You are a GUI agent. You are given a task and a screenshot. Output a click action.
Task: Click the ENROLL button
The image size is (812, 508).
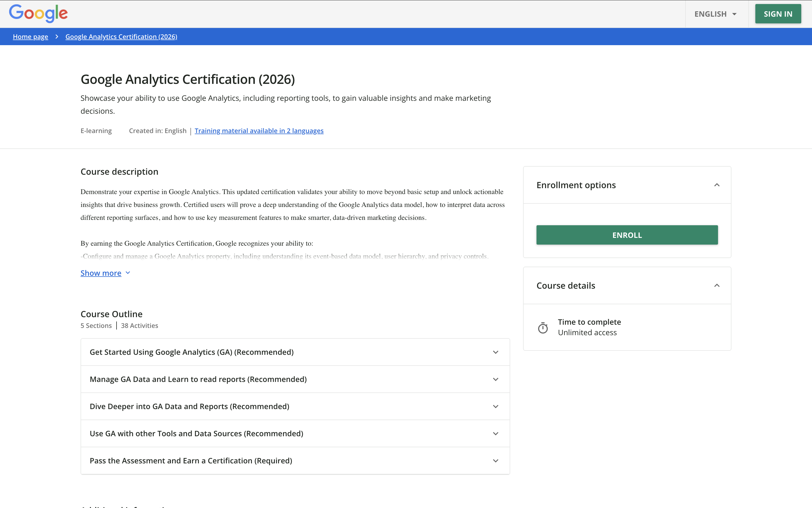[x=627, y=235]
